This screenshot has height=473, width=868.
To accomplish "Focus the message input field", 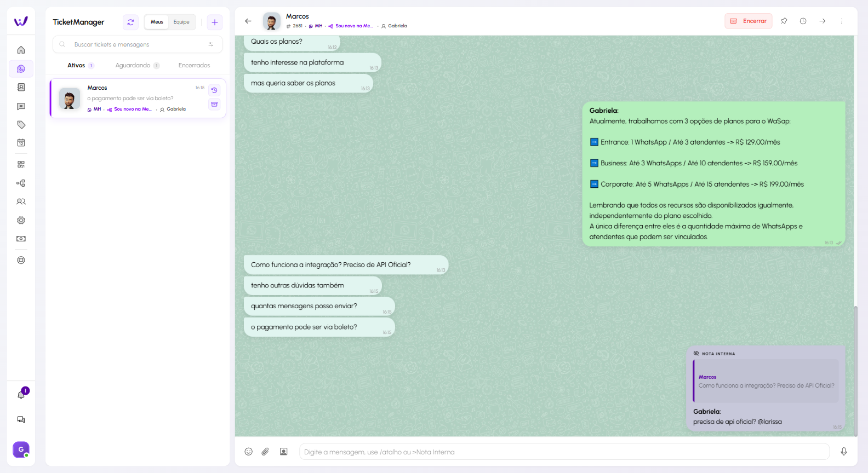I will click(563, 452).
